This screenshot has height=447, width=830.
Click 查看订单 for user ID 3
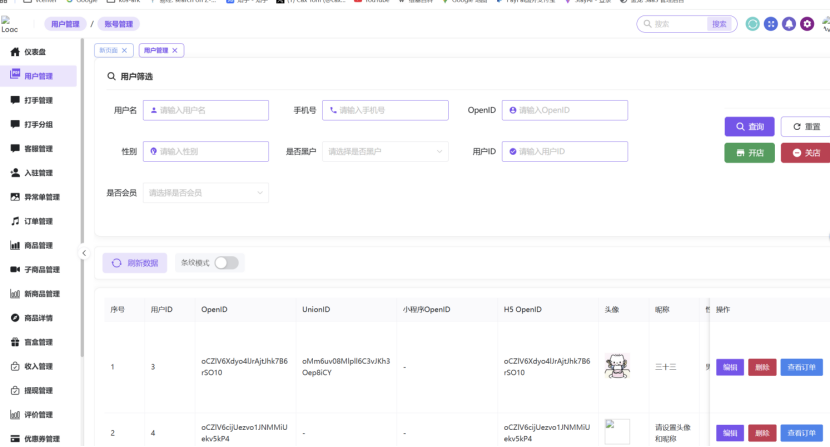[801, 367]
